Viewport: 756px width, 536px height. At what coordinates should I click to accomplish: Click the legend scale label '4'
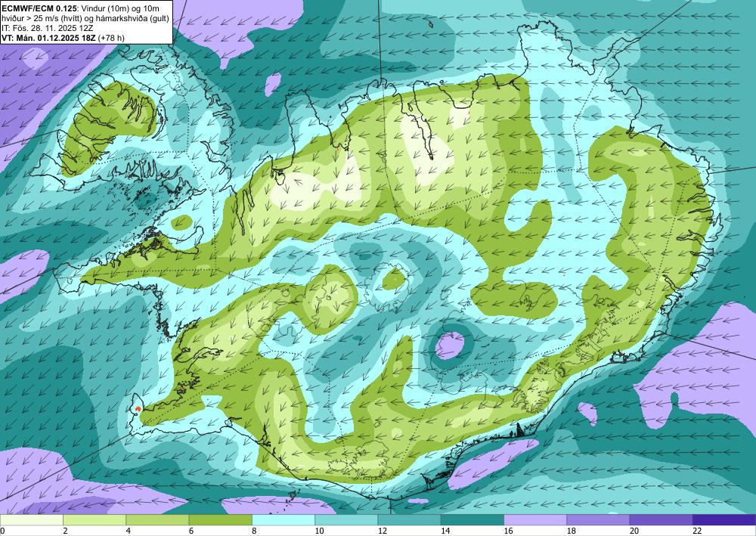click(129, 531)
